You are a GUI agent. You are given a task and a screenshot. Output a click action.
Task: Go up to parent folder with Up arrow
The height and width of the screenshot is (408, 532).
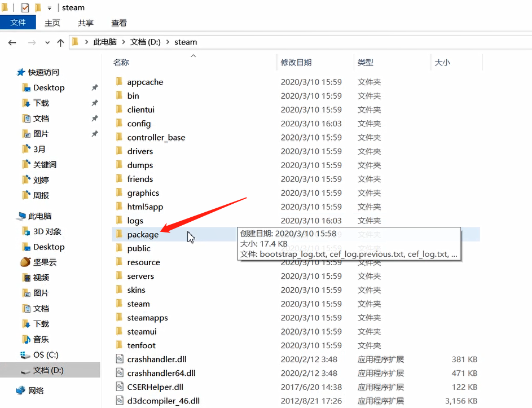click(x=60, y=41)
